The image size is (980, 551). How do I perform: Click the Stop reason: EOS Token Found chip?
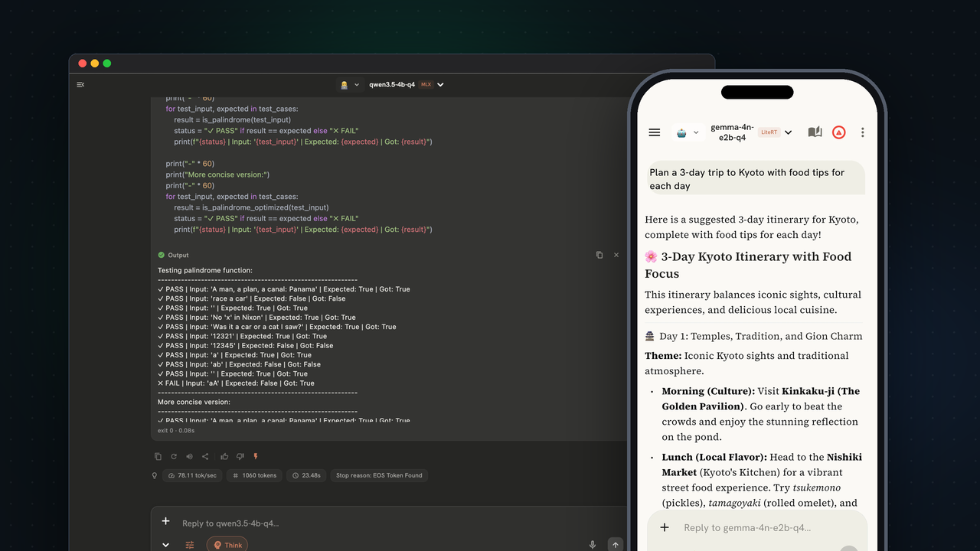point(379,475)
